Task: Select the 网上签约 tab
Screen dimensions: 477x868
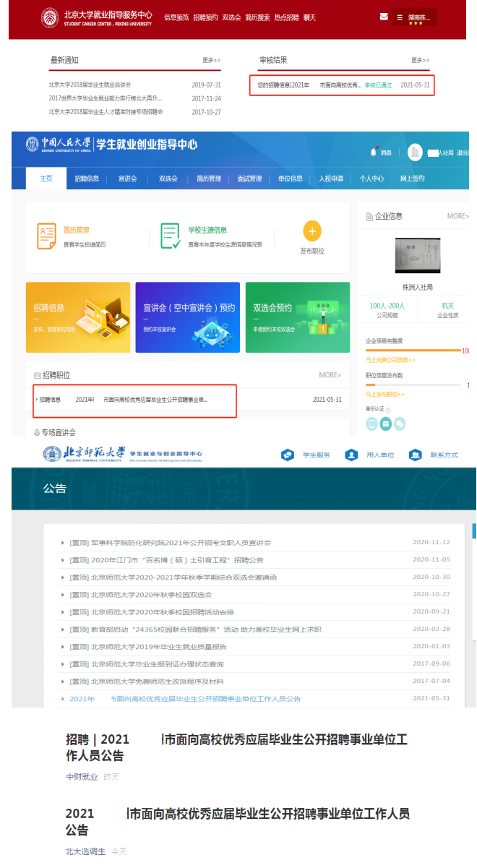Action: pos(413,179)
